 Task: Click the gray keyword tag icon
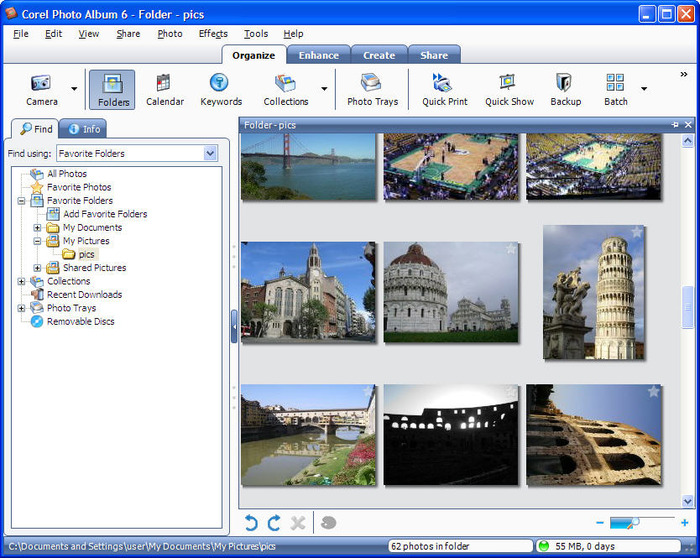pos(329,522)
